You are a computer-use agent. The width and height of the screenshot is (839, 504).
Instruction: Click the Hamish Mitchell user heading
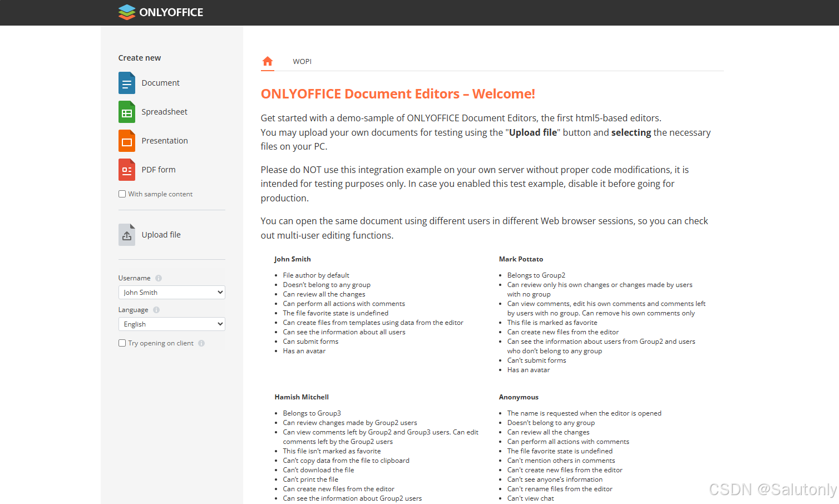click(302, 397)
